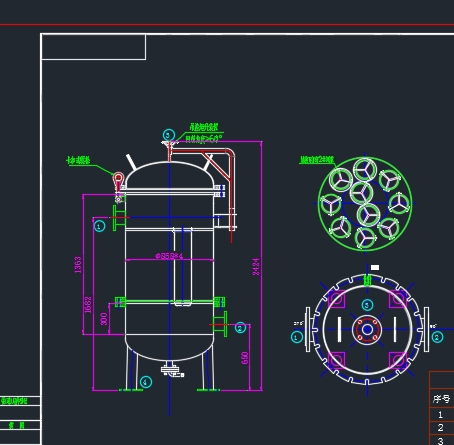Select the green leader label left of the lifting eye
Screen dimensions: 454x445
click(x=79, y=160)
